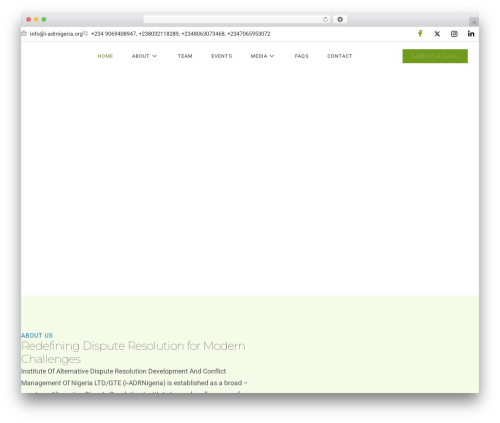
Task: Click the phone numbers text in top bar
Action: [x=180, y=34]
